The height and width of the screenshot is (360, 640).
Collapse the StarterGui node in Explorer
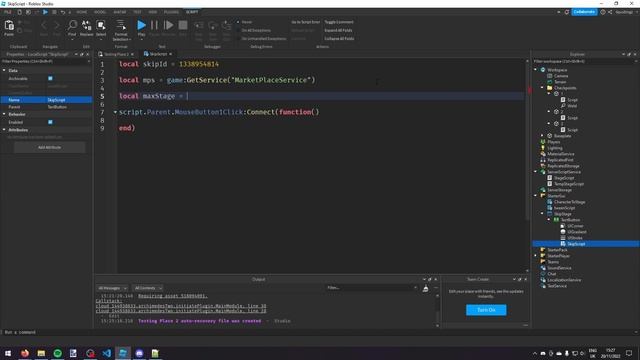click(536, 196)
